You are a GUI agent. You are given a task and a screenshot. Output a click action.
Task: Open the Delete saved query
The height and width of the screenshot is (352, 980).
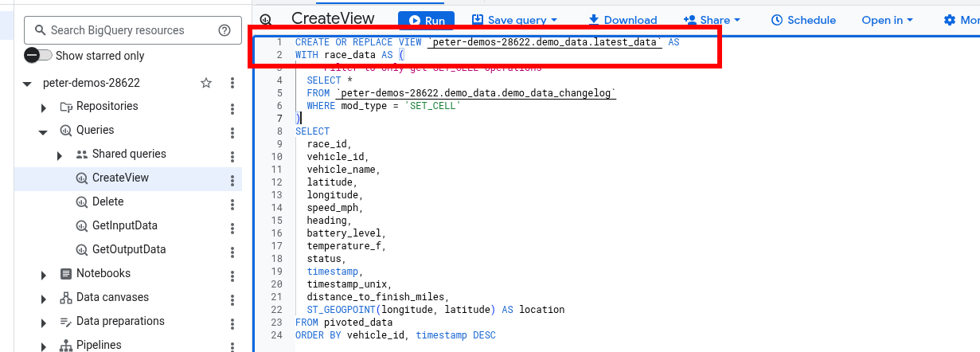pos(107,201)
